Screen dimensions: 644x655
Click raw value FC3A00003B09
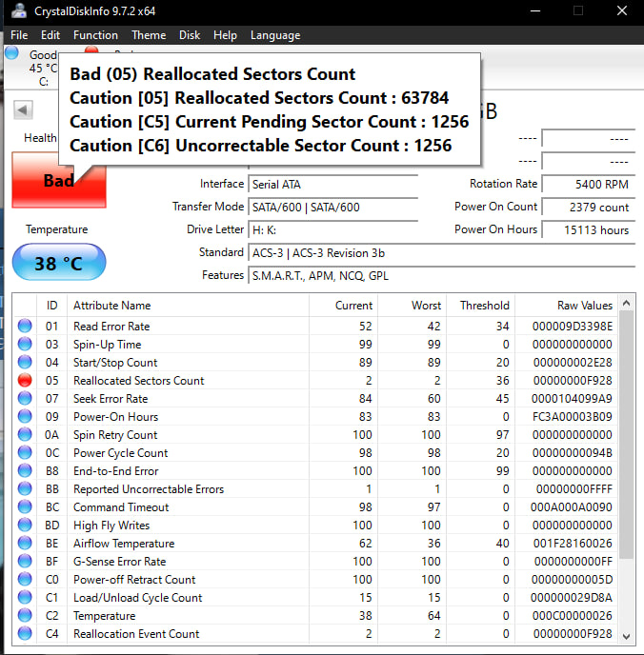click(573, 417)
